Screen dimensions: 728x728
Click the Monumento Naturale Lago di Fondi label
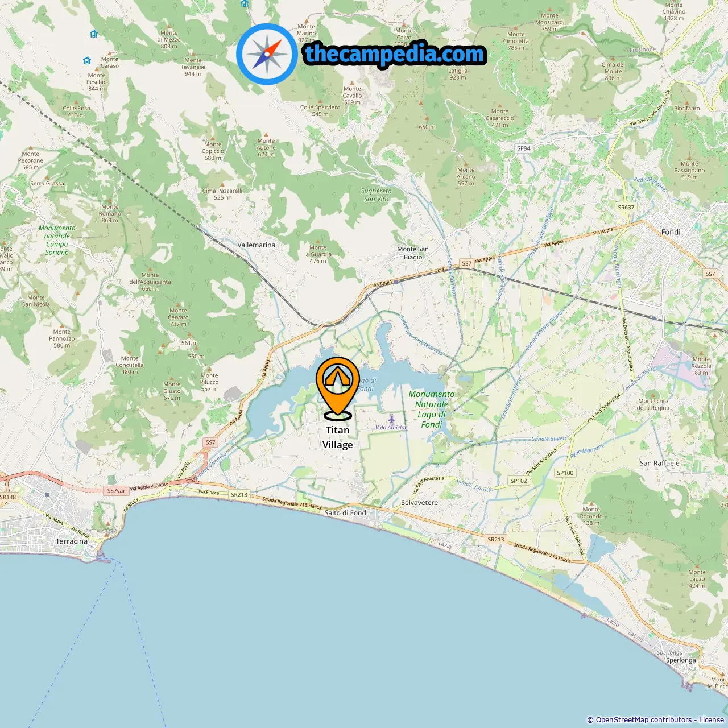pyautogui.click(x=431, y=409)
